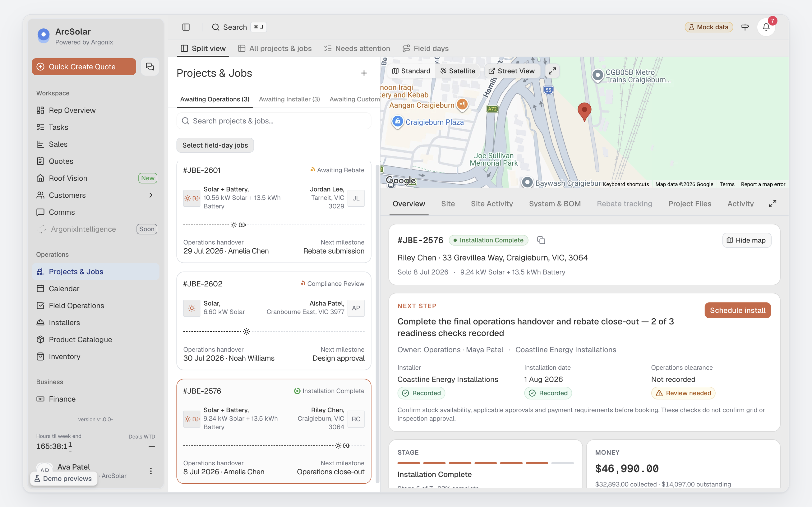Click the signpost icon near Mock data
812x507 pixels.
tap(745, 27)
